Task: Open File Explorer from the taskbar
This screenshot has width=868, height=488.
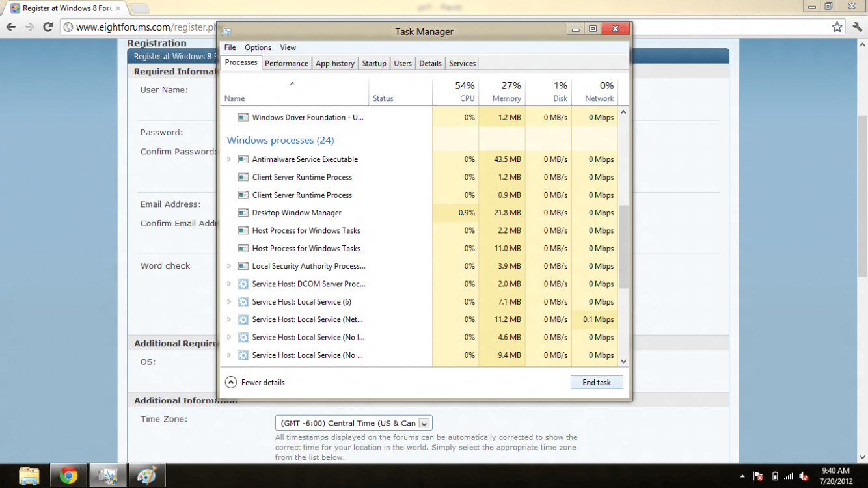Action: [x=29, y=476]
